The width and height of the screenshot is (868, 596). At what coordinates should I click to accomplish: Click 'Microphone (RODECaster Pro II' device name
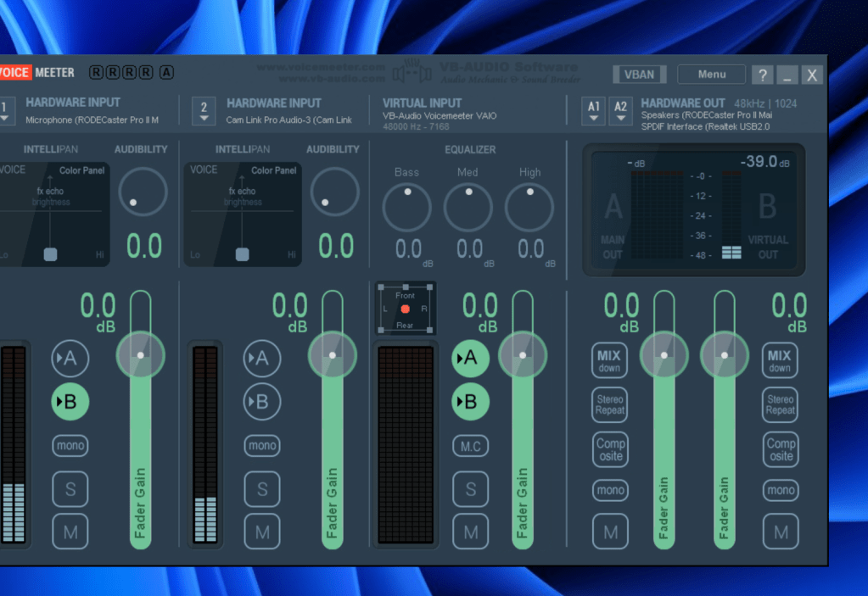tap(92, 120)
